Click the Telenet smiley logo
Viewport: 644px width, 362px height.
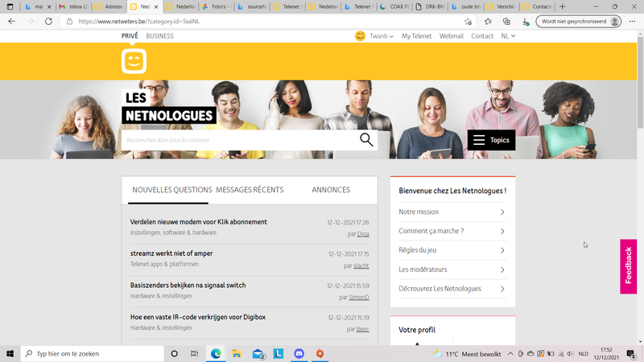tap(134, 61)
